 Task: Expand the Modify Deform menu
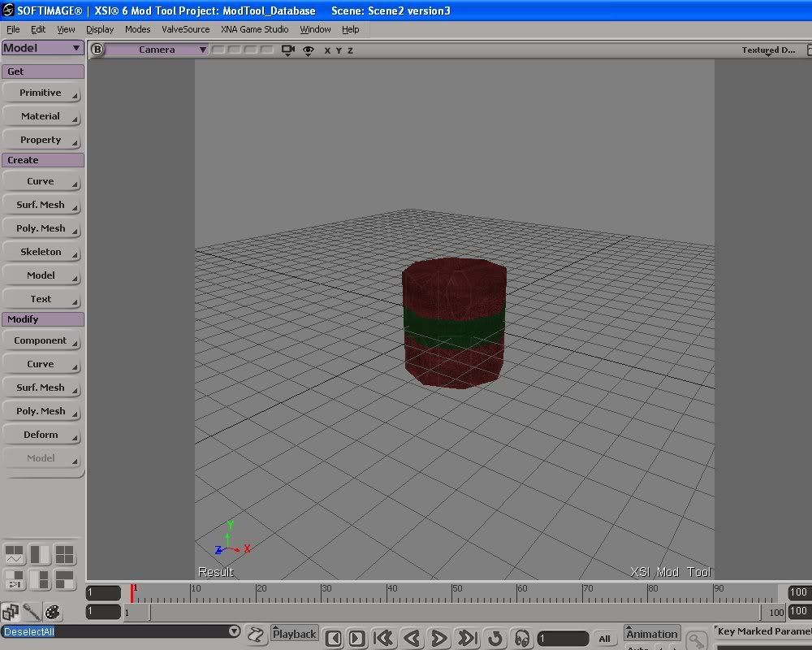(x=41, y=435)
